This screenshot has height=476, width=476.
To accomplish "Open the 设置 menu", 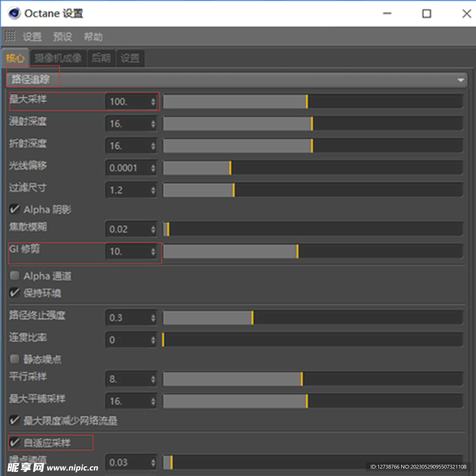I will pos(32,37).
